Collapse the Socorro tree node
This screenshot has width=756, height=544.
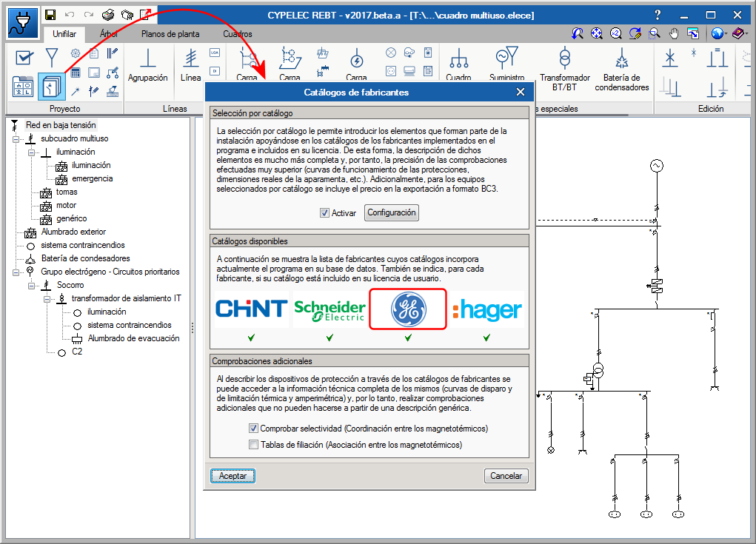31,286
